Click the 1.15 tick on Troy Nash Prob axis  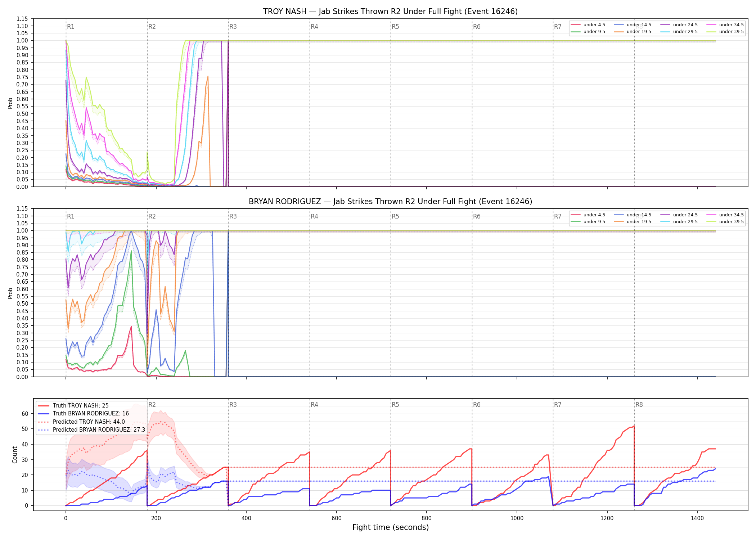(x=22, y=19)
